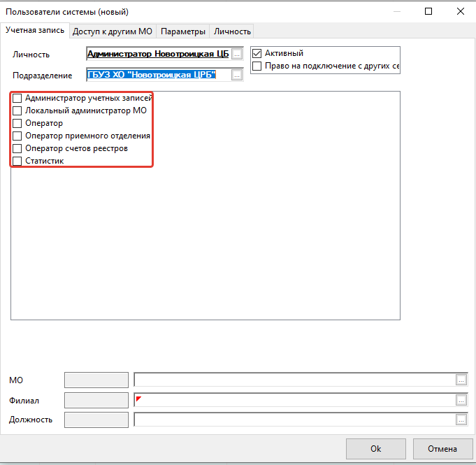476x465 pixels.
Task: Check the Администратор учетных записей role
Action: pos(17,98)
